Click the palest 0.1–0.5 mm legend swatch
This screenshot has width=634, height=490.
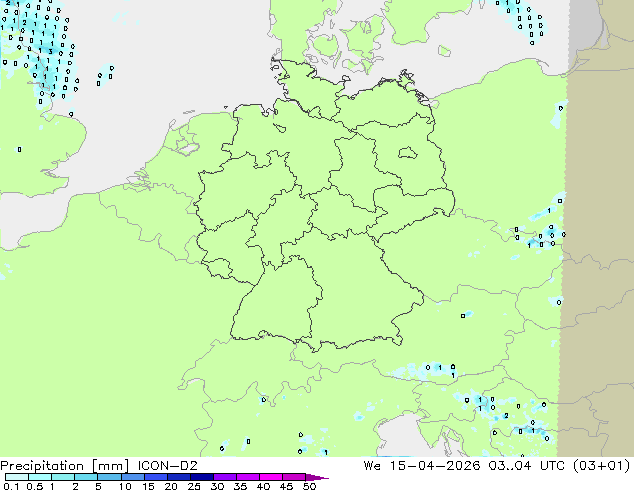17,477
